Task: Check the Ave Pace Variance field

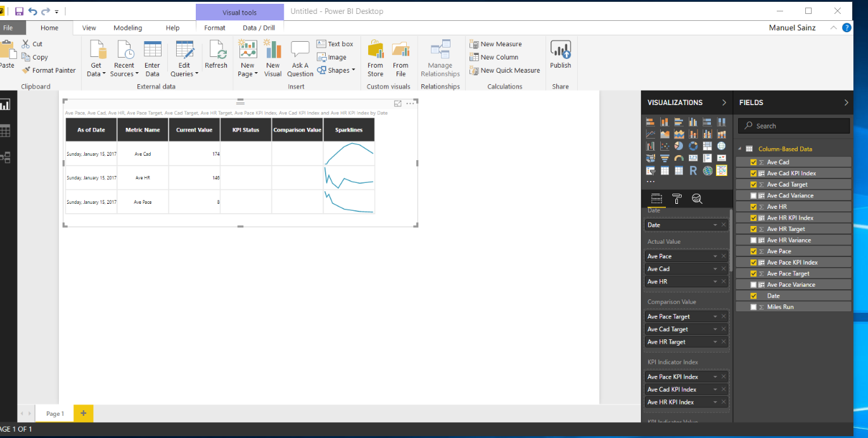Action: [x=753, y=285]
